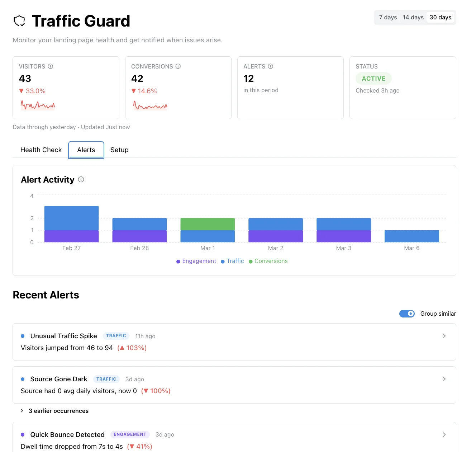Click the Alerts info icon
This screenshot has height=452, width=476.
pyautogui.click(x=271, y=66)
